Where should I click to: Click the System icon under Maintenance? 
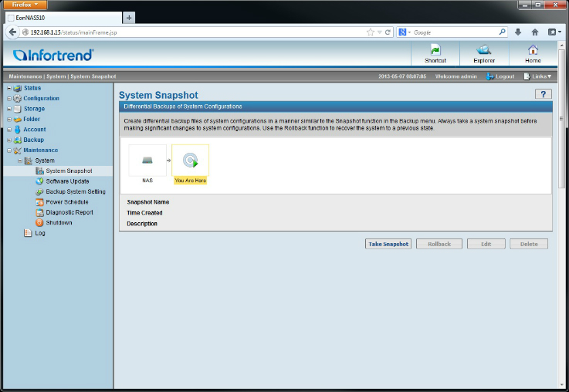(x=29, y=161)
